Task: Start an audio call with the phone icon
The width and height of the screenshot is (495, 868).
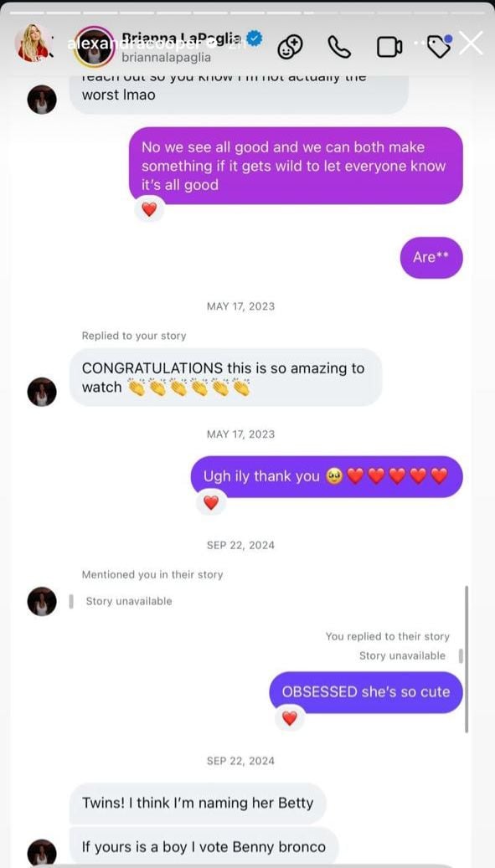Action: click(339, 47)
